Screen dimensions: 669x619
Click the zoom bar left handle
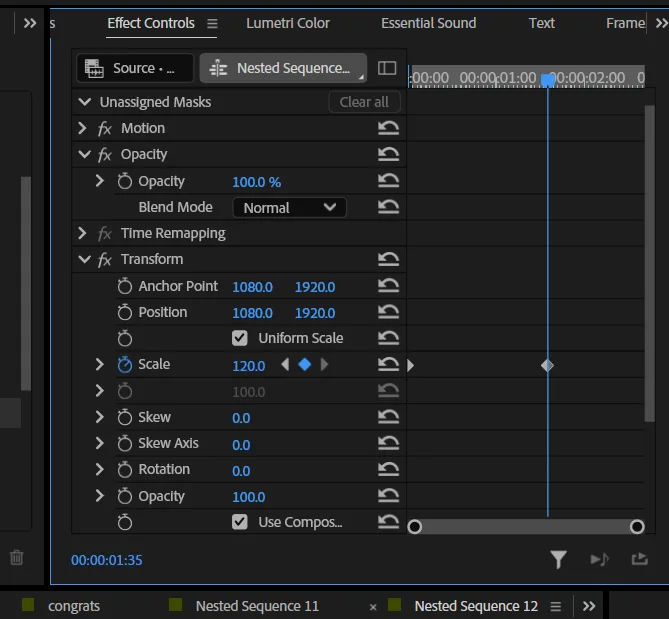415,527
